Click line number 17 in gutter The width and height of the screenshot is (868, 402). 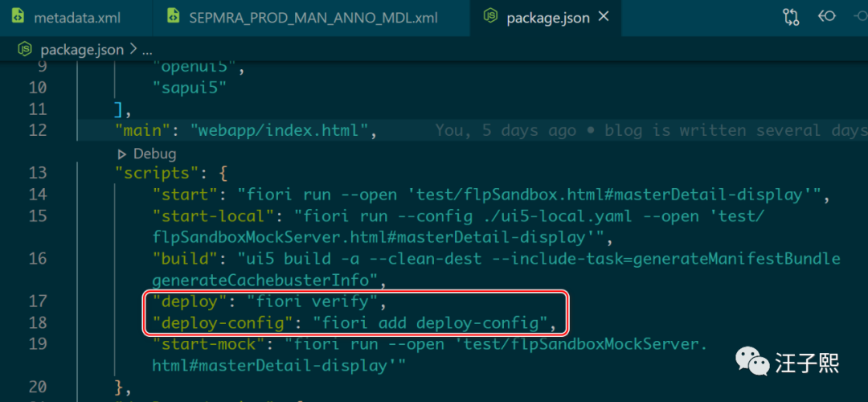coord(36,301)
